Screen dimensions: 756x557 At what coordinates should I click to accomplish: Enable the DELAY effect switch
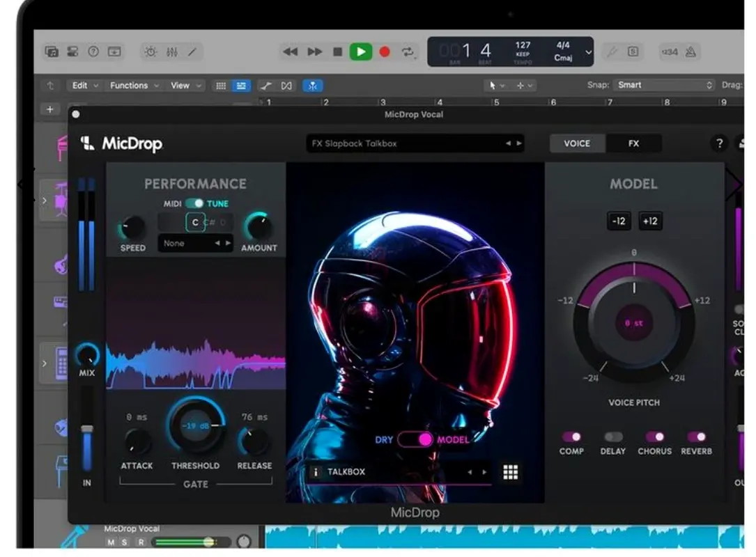tap(612, 437)
